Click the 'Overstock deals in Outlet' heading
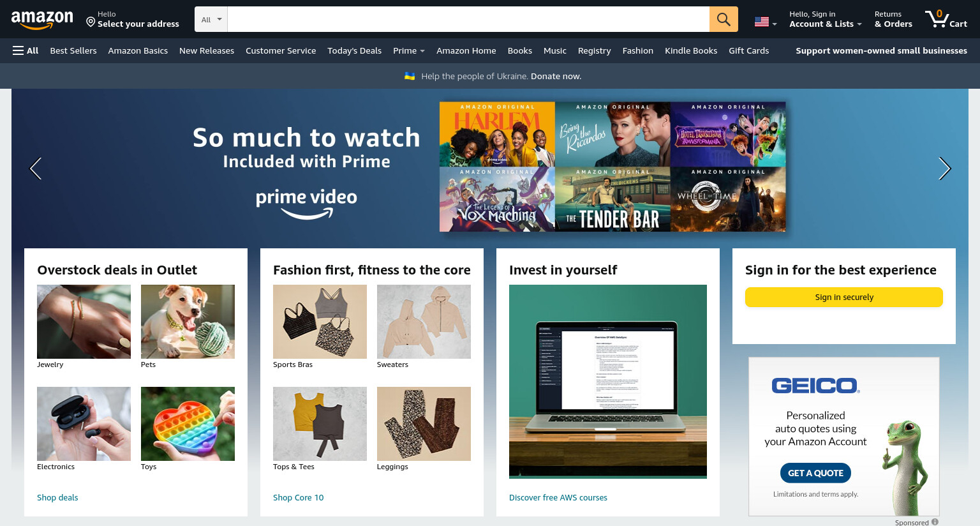The image size is (980, 526). 117,270
